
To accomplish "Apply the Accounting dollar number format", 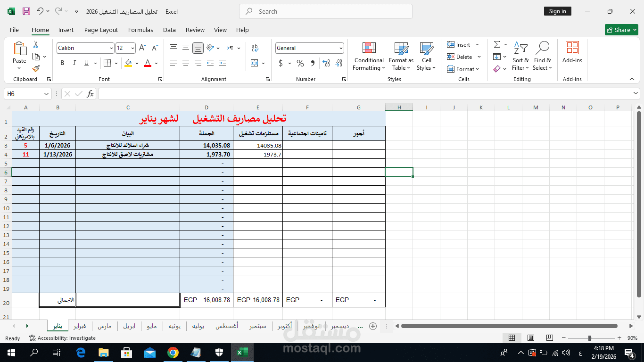I will point(281,63).
